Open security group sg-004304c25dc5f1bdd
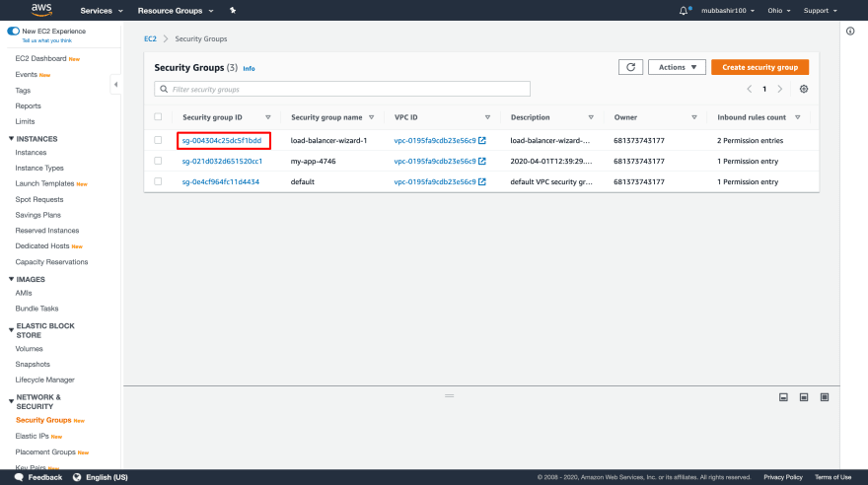868x485 pixels. [x=221, y=140]
